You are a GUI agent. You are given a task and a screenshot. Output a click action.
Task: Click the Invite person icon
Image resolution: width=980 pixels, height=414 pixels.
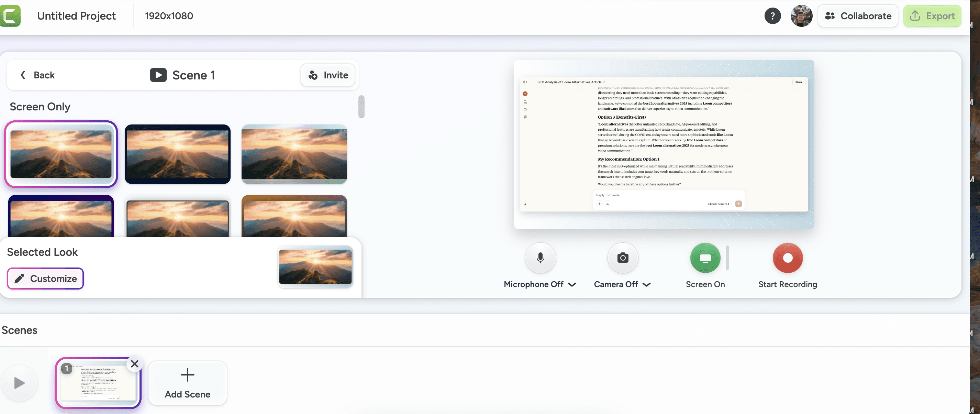click(x=313, y=75)
